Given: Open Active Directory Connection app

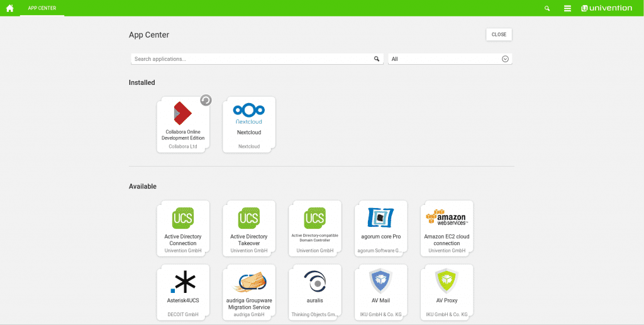Looking at the screenshot, I should point(183,229).
